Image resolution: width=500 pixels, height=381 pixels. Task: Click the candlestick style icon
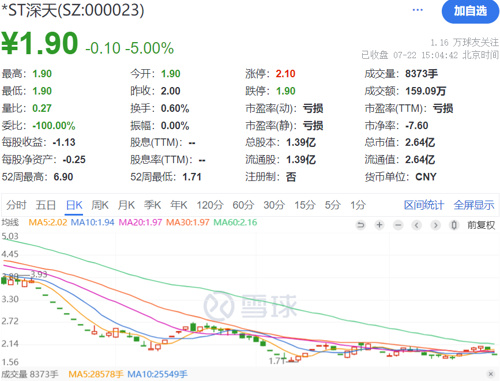454,225
